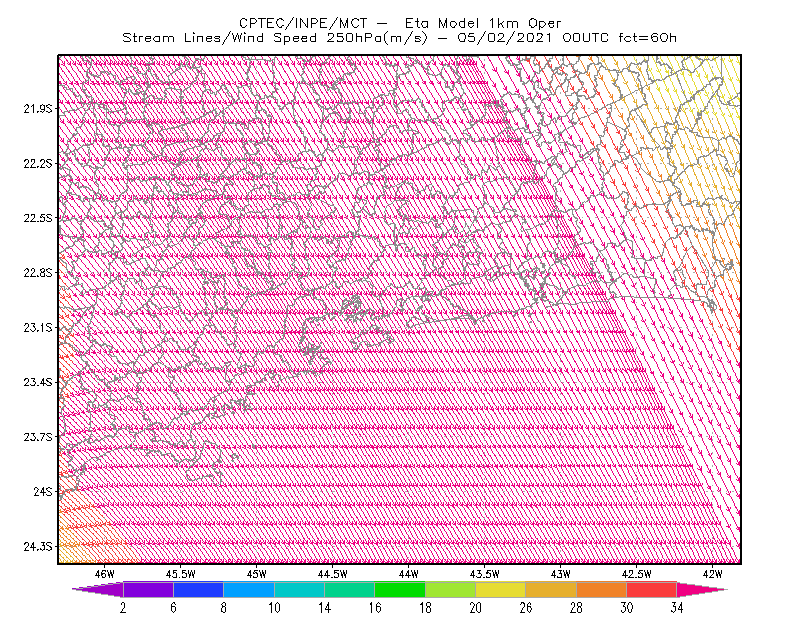Click the cyan 10-14 colorbar segment

point(299,589)
